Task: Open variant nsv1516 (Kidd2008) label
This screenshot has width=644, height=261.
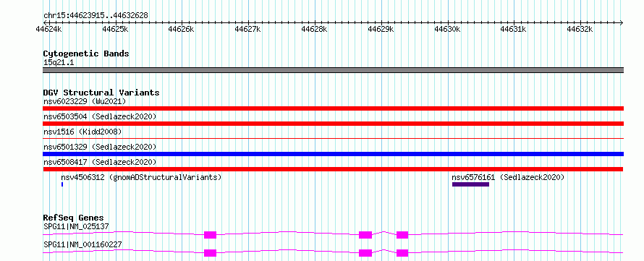Action: [x=82, y=132]
